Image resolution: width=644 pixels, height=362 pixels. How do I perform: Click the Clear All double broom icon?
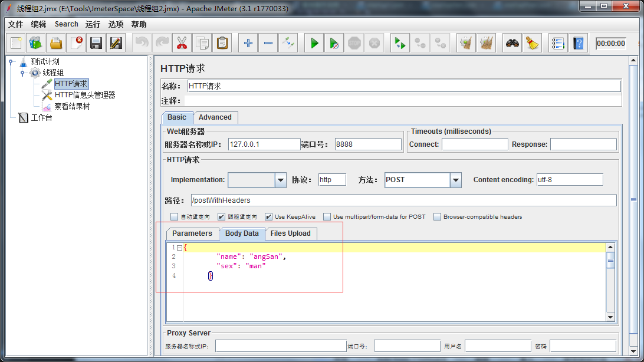click(x=487, y=43)
